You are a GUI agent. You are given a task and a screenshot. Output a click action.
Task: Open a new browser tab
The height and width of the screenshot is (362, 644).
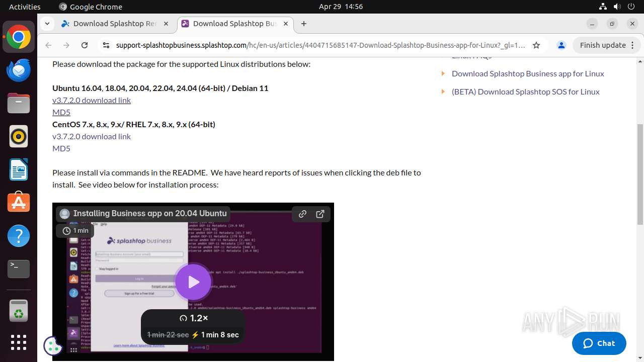[303, 24]
